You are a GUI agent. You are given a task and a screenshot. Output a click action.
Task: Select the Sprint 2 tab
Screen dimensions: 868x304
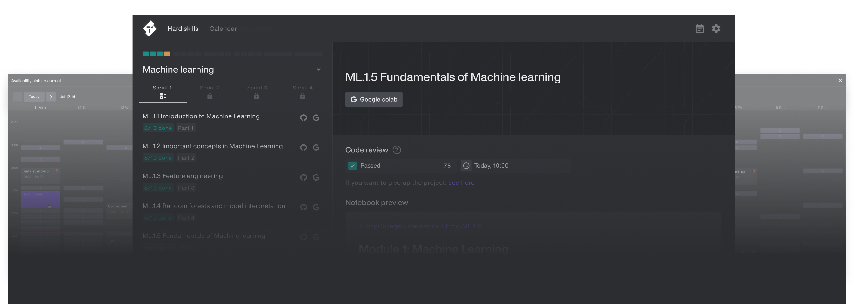(x=210, y=88)
